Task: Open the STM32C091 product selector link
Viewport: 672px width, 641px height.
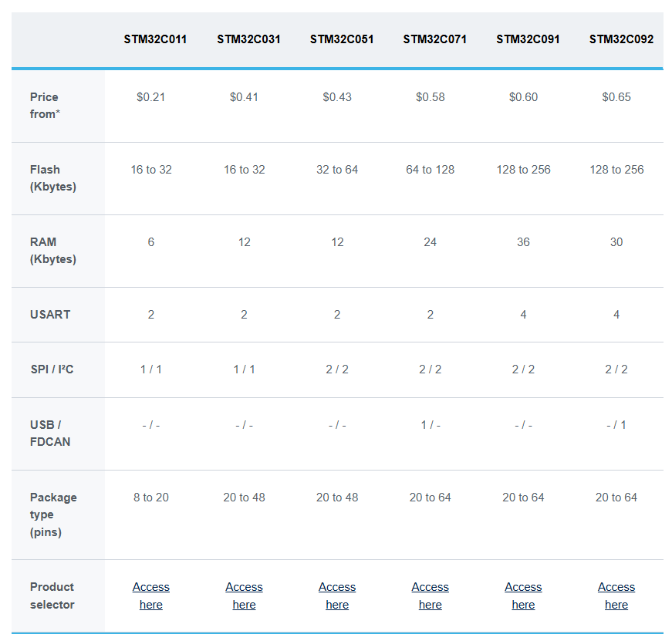Action: tap(523, 595)
